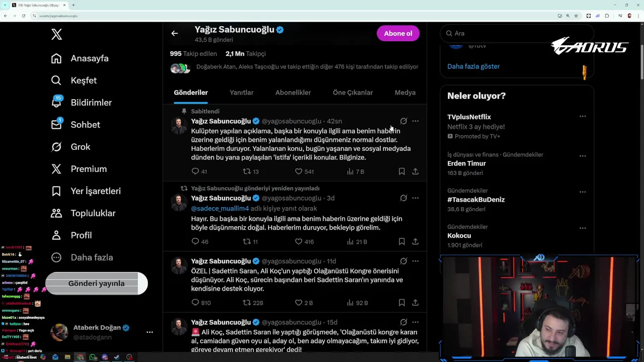Image resolution: width=644 pixels, height=362 pixels.
Task: Open Premium X icon
Action: (x=56, y=169)
